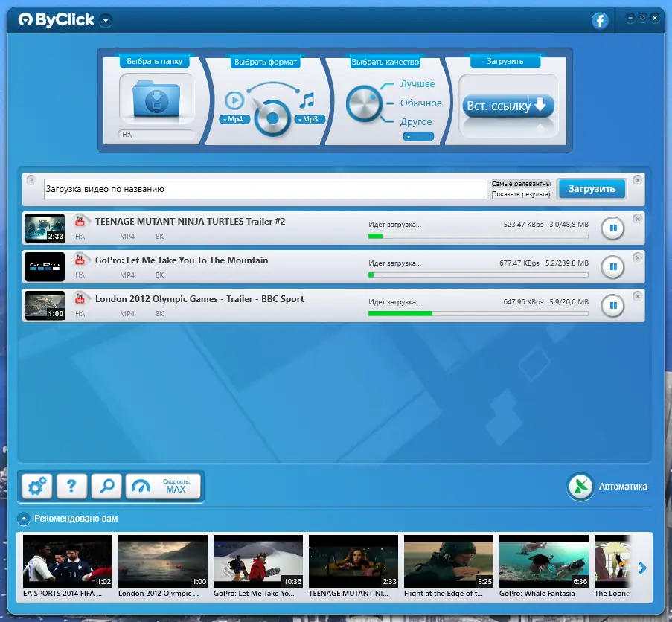Click the Выбрать качество tab label
The width and height of the screenshot is (672, 622).
(x=385, y=62)
